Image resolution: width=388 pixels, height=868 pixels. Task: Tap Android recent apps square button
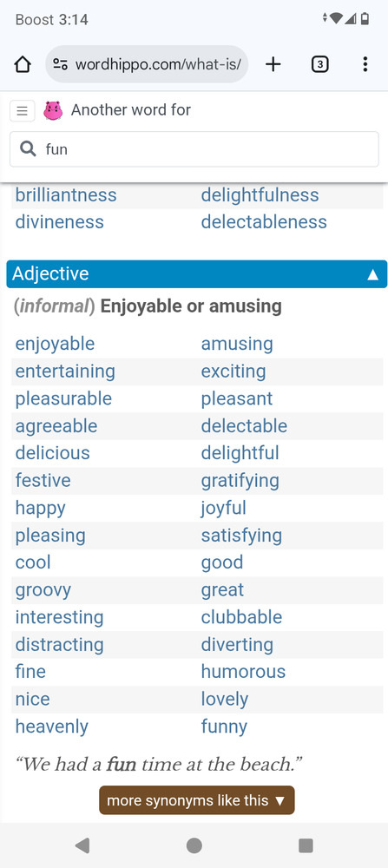(306, 845)
